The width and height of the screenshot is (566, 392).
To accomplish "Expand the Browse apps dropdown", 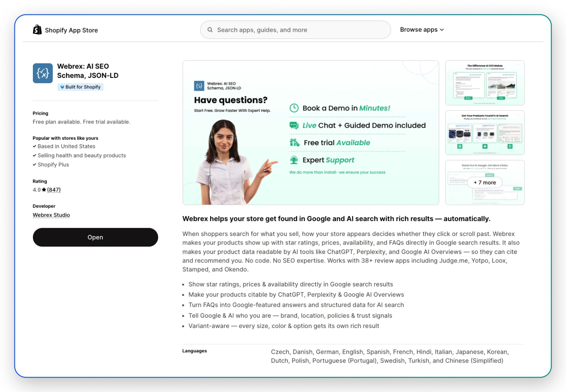I will (x=422, y=30).
